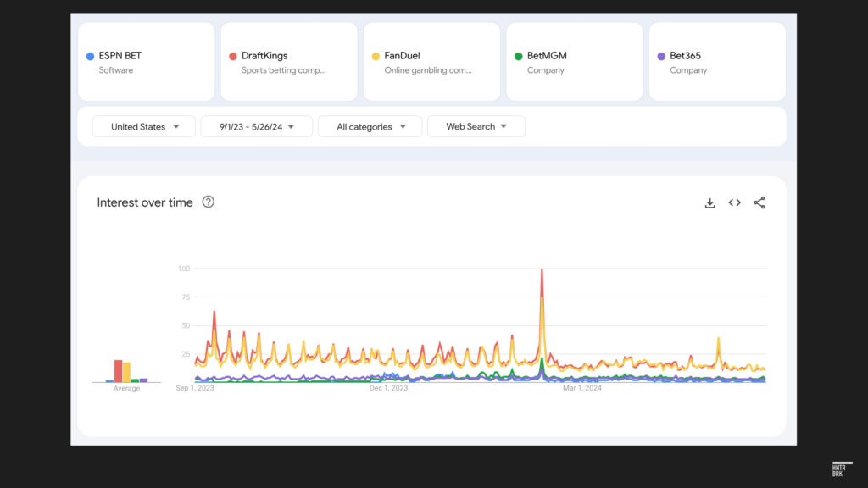Open the embed code icon
Image resolution: width=868 pixels, height=488 pixels.
click(735, 202)
